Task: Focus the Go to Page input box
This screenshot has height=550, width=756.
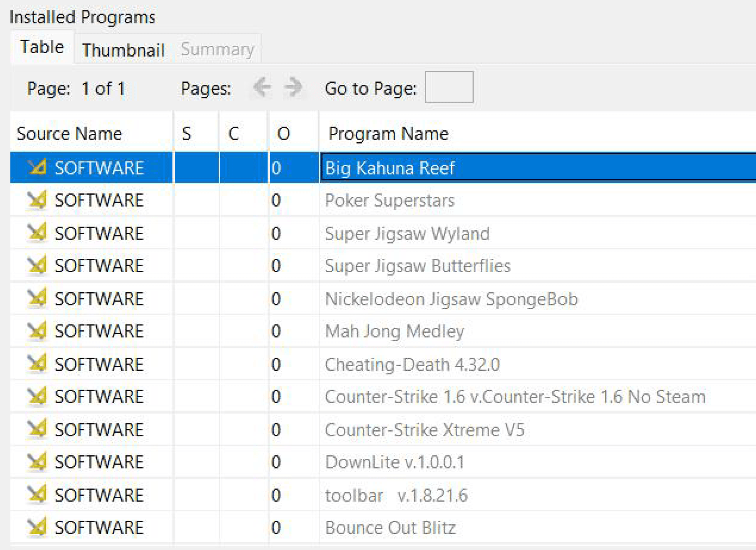Action: click(x=449, y=87)
